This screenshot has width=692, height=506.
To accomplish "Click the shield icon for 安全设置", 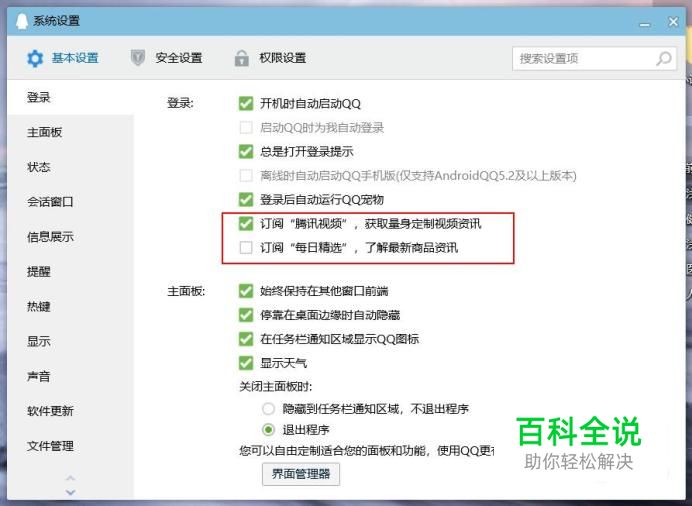I will [138, 58].
